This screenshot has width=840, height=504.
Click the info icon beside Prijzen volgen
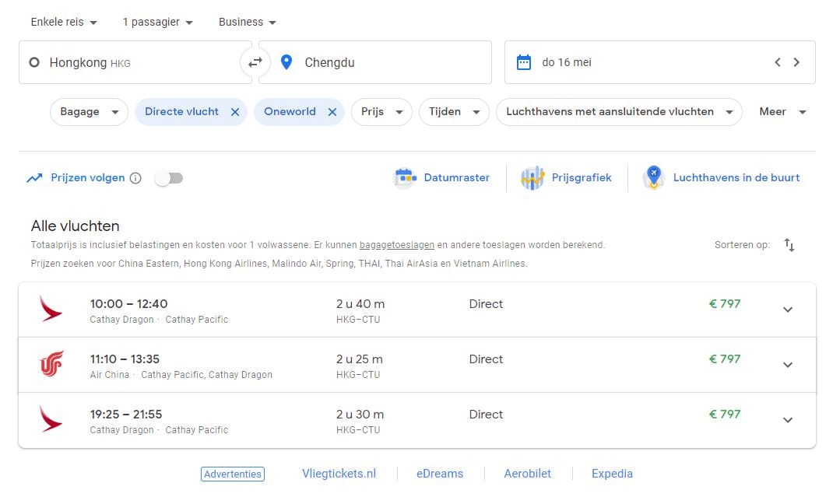(135, 178)
